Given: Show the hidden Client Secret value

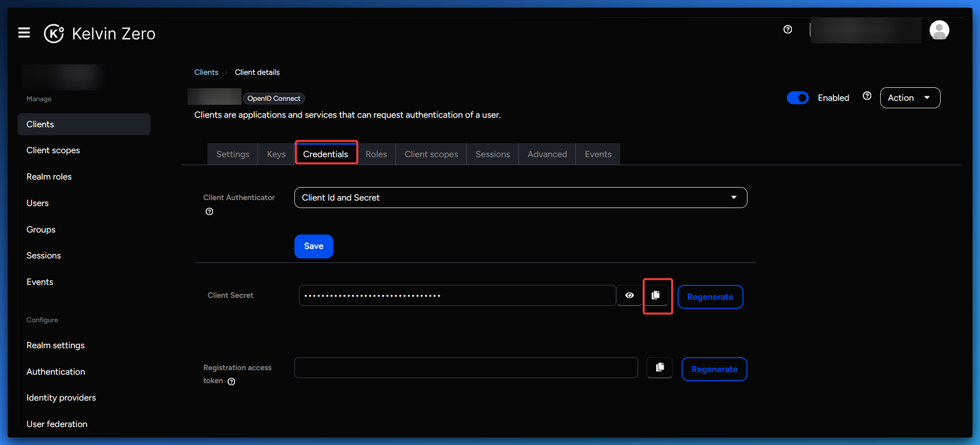Looking at the screenshot, I should click(x=629, y=295).
